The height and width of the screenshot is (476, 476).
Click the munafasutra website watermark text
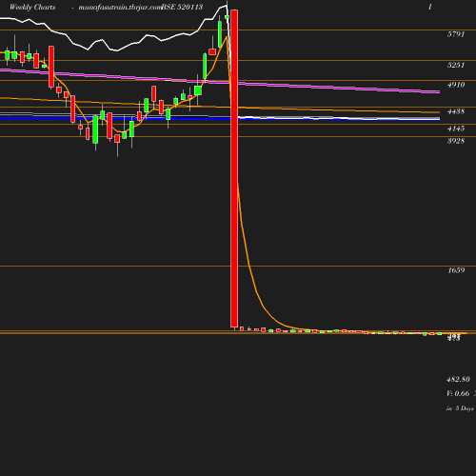coord(120,8)
